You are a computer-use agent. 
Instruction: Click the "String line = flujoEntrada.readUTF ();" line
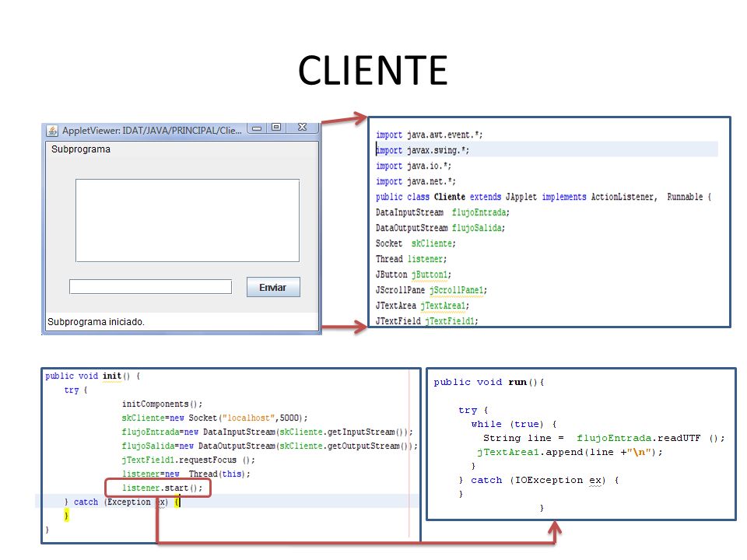pos(604,438)
